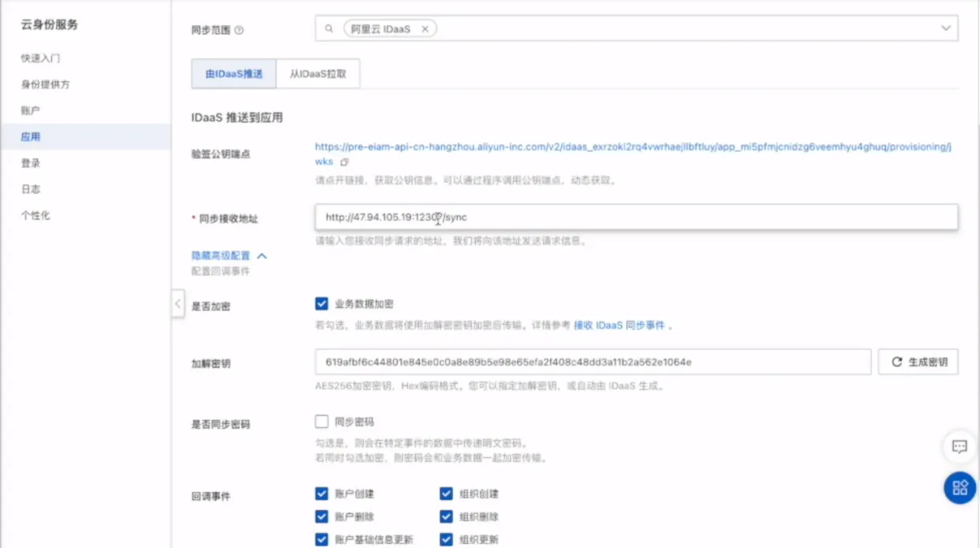Switch to the 从IDaaS拉取 tab
Image resolution: width=980 pixels, height=548 pixels.
318,73
